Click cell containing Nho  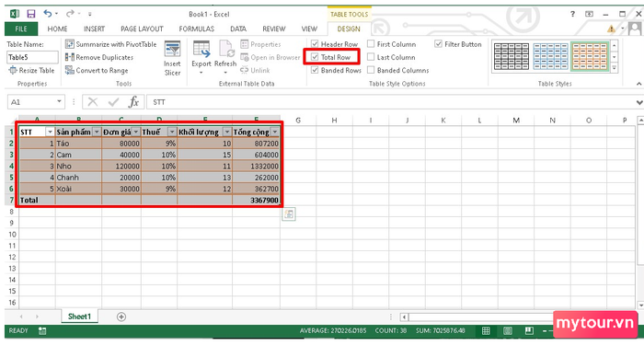click(78, 166)
